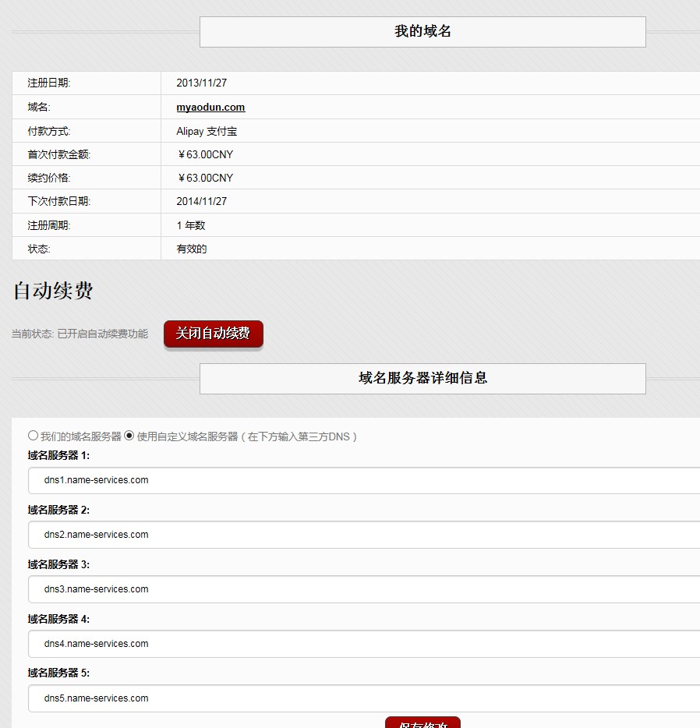
Task: Click the 我的域名 section header
Action: (x=422, y=32)
